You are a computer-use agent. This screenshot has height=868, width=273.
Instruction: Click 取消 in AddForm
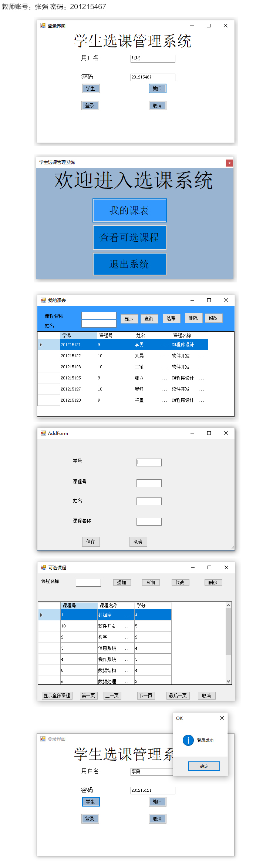138,542
